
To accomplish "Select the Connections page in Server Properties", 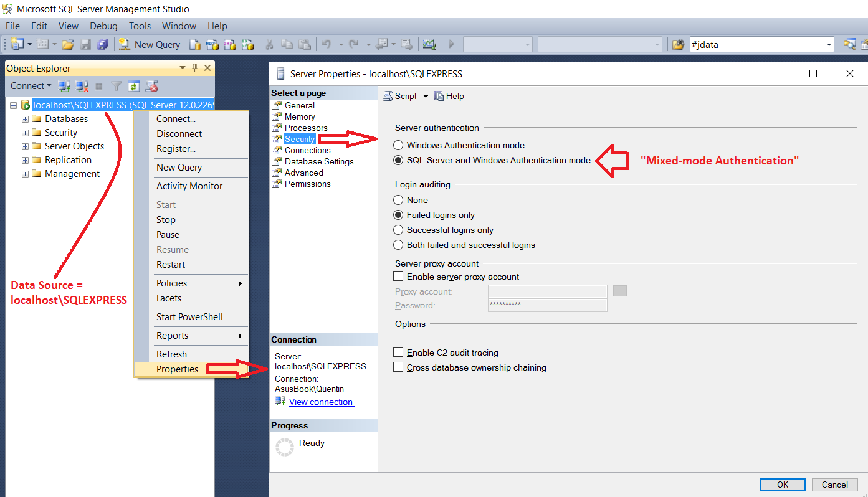I will click(x=308, y=150).
